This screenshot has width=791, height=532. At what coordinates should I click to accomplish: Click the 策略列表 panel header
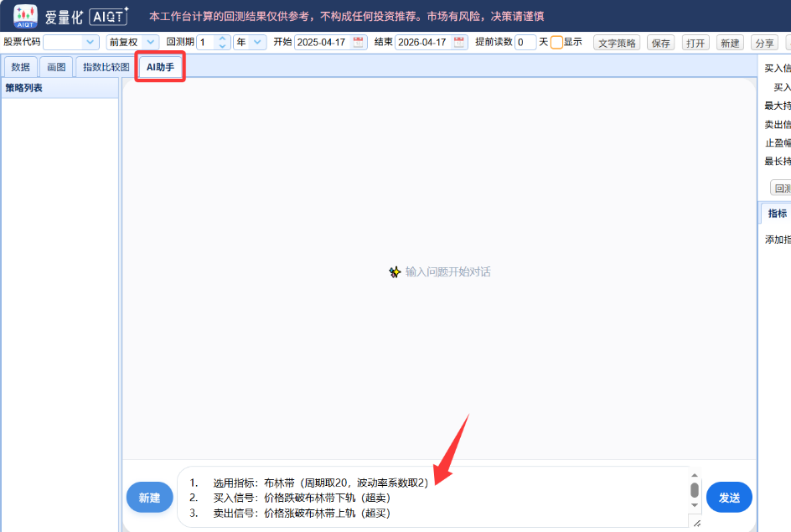(x=60, y=88)
